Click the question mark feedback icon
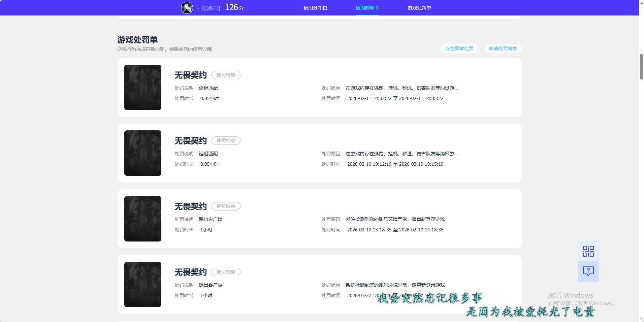644x322 pixels. pyautogui.click(x=588, y=271)
